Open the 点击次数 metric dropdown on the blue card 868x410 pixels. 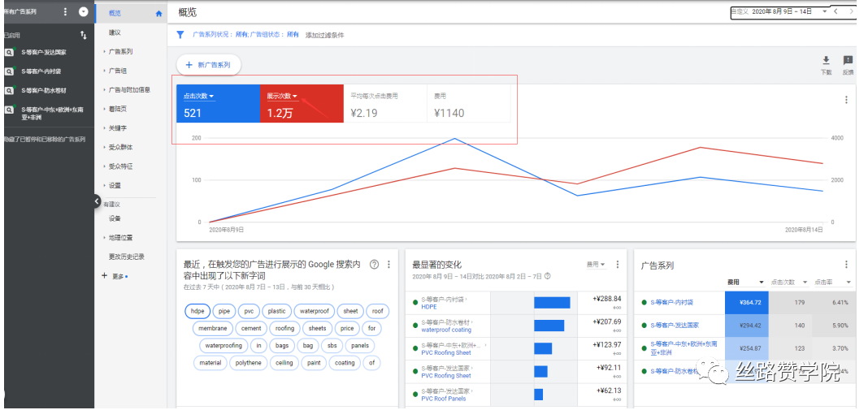tap(199, 97)
